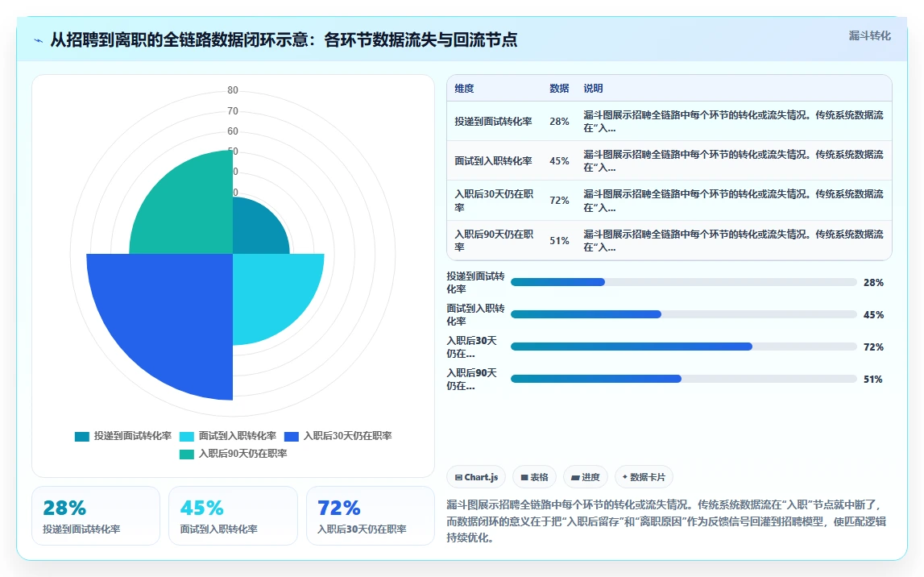Viewport: 924px width, 577px height.
Task: Click the 28% progress bar
Action: tap(684, 282)
